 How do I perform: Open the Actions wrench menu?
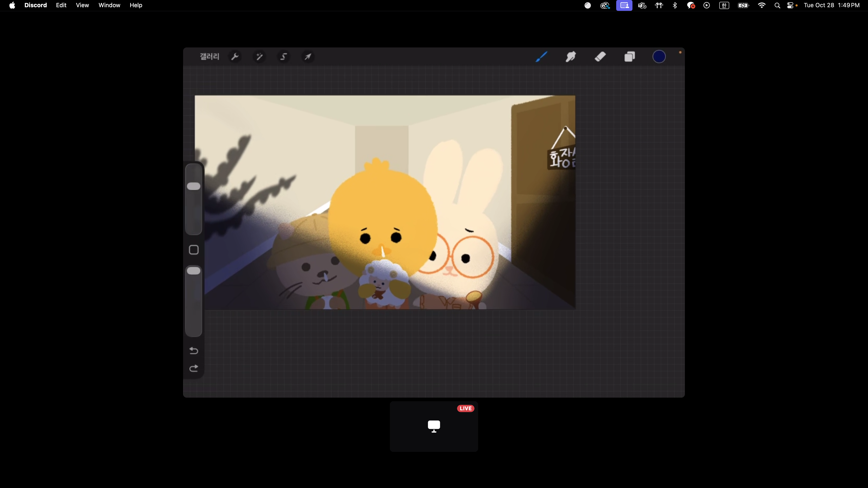point(235,56)
